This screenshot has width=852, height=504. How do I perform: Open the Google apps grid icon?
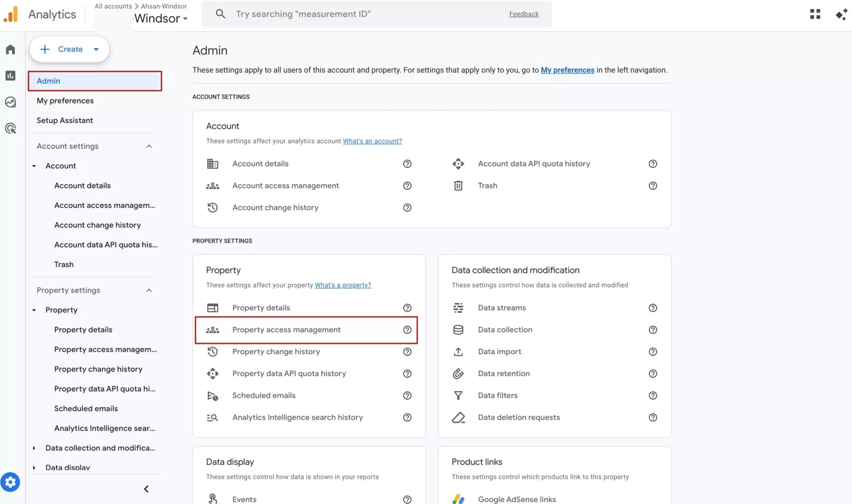[x=815, y=14]
